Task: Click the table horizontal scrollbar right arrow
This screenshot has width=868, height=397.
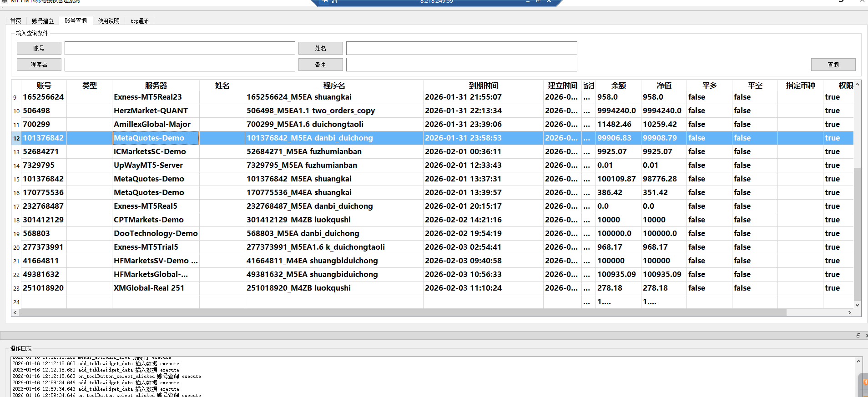Action: (850, 313)
